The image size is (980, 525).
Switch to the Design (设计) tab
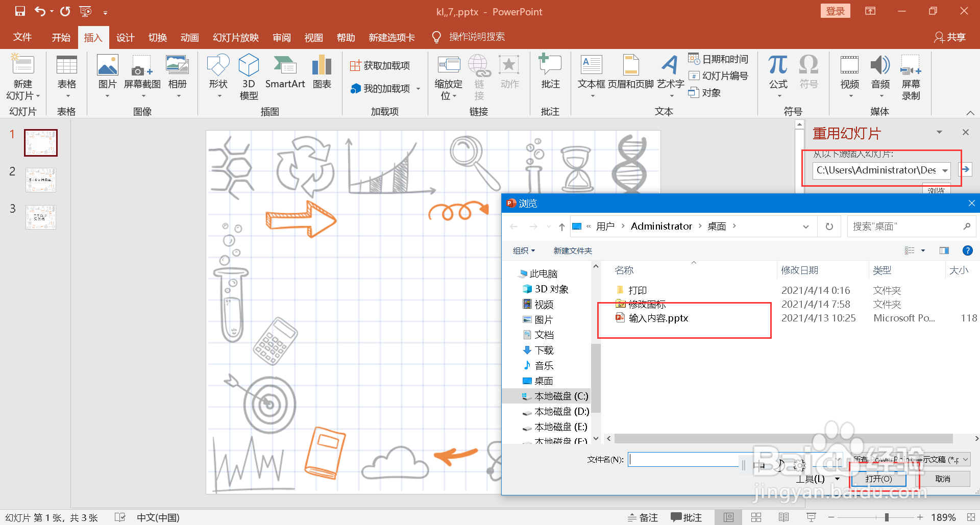(125, 37)
